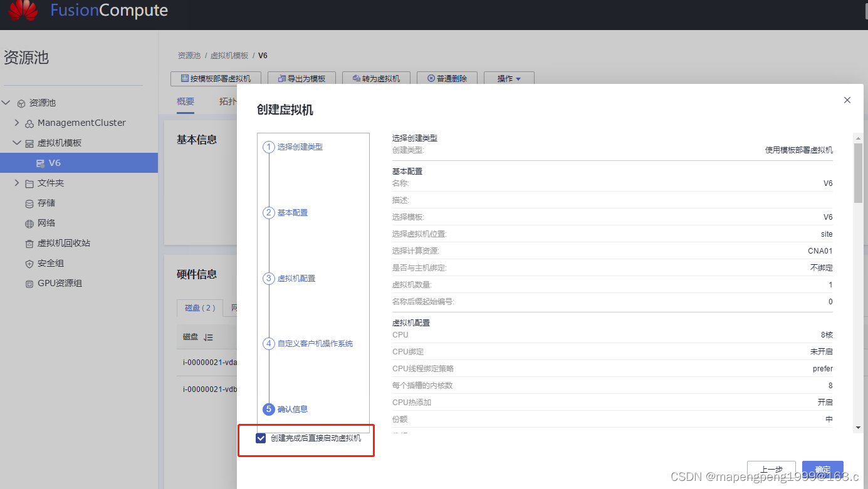Click the GPU资源组 chip icon
The height and width of the screenshot is (489, 868).
[x=29, y=284]
